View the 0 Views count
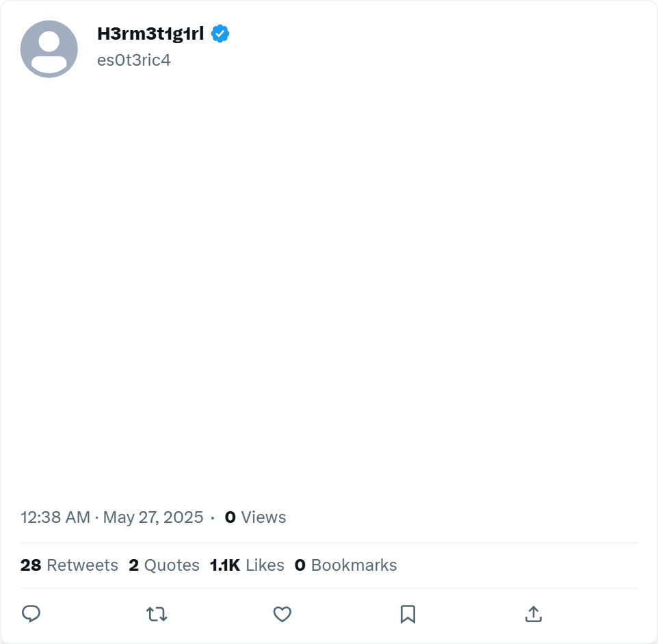 [x=255, y=517]
